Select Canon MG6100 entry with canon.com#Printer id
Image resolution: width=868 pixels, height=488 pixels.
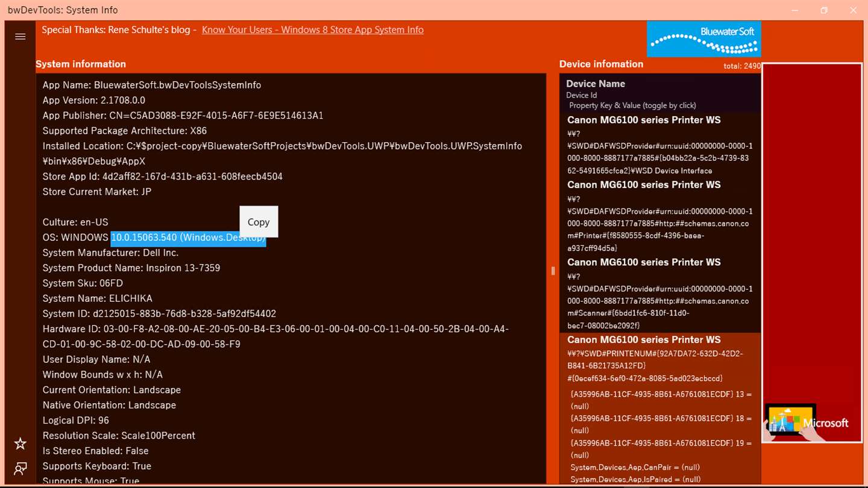(660, 216)
